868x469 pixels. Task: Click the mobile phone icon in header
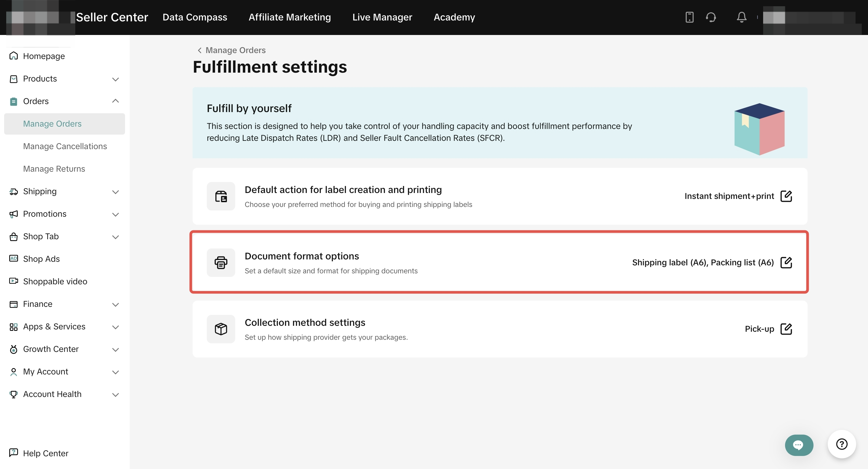(x=689, y=17)
